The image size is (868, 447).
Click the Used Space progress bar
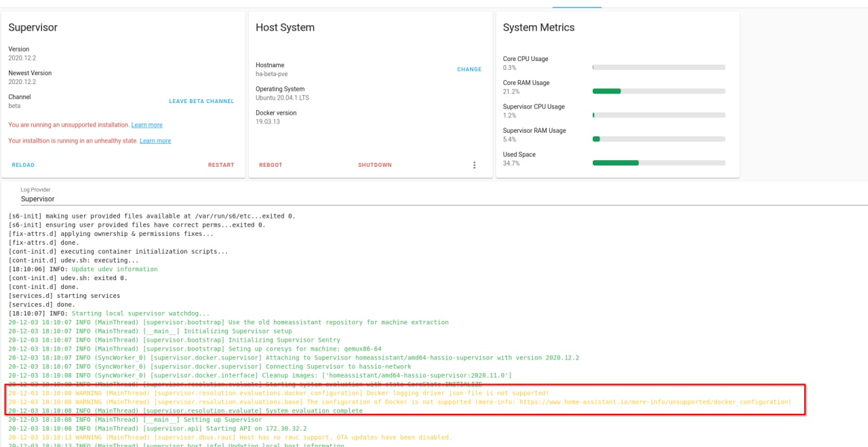(658, 163)
